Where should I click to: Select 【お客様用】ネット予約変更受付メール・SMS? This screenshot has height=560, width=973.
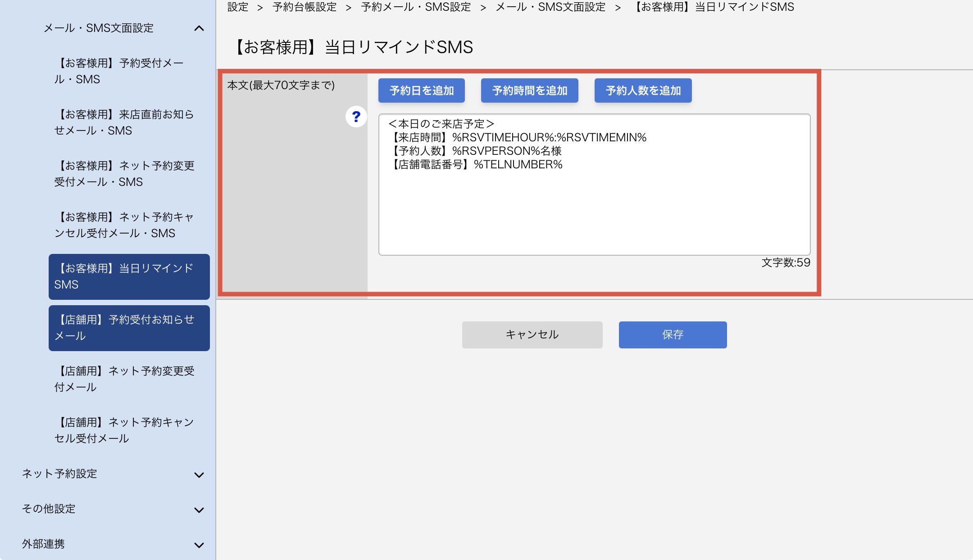point(129,174)
